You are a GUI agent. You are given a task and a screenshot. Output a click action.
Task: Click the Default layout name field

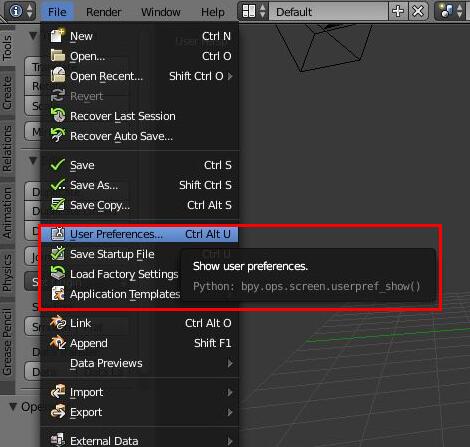coord(328,12)
